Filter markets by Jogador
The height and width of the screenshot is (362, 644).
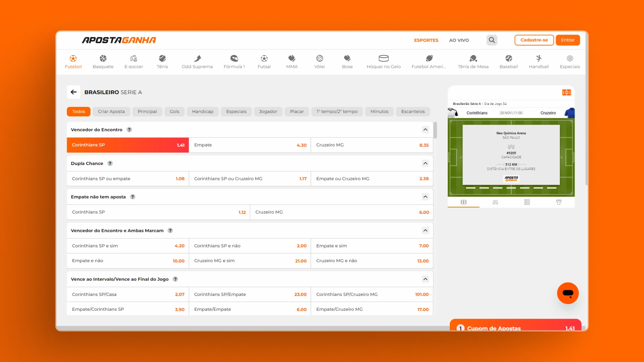pyautogui.click(x=268, y=112)
